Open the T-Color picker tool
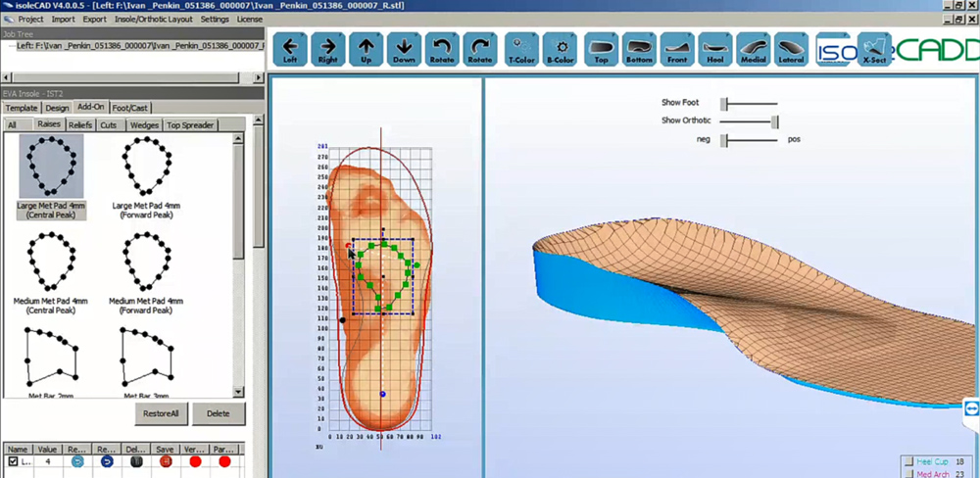 520,49
